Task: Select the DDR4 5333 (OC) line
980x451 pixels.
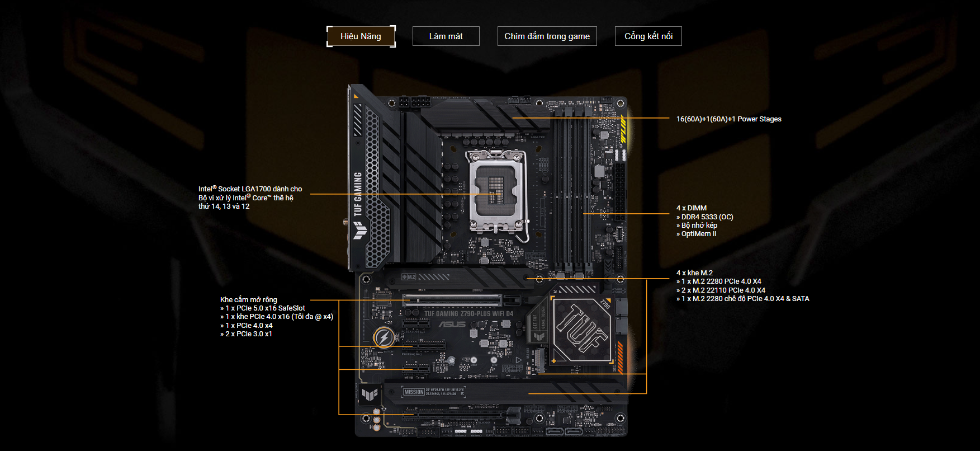Action: [x=705, y=217]
